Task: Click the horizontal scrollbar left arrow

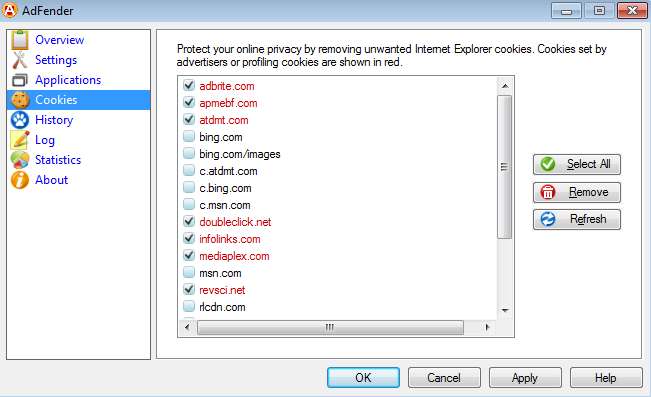Action: coord(187,327)
